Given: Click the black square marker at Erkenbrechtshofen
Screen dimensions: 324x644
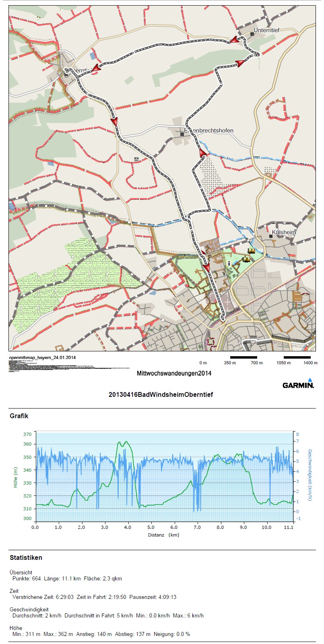Looking at the screenshot, I should click(x=182, y=134).
